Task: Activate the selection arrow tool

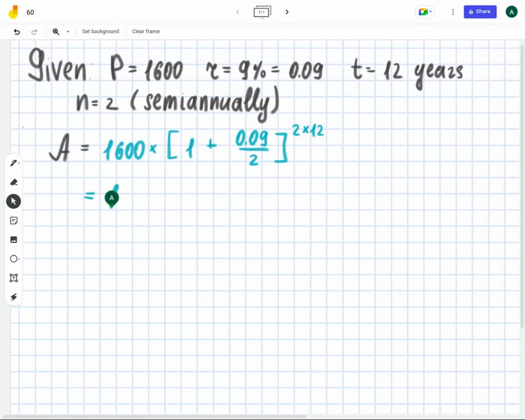Action: [x=14, y=201]
